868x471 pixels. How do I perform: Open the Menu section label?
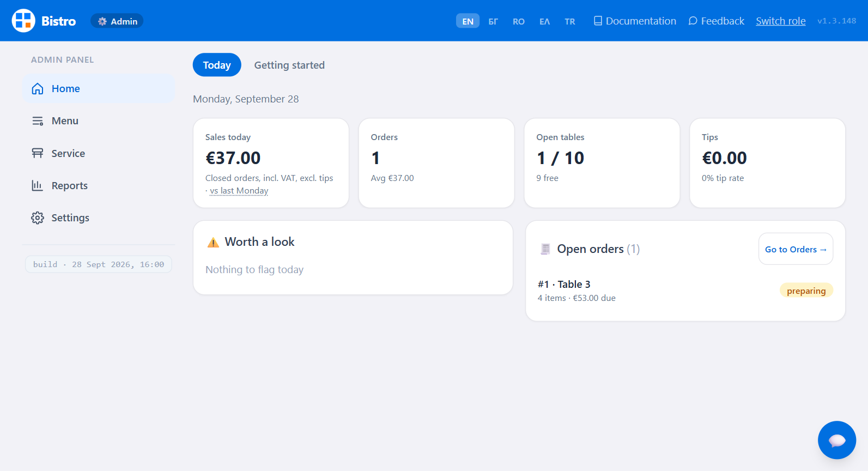tap(65, 121)
